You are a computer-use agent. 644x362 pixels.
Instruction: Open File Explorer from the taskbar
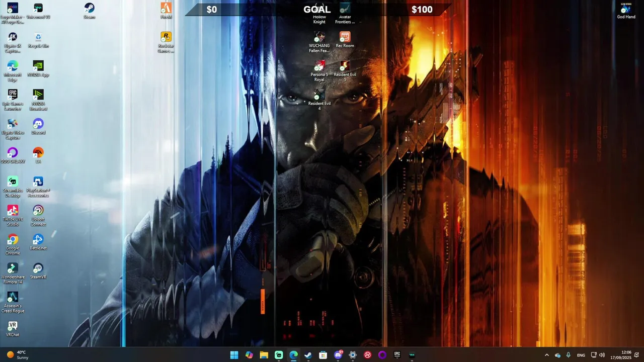(264, 355)
